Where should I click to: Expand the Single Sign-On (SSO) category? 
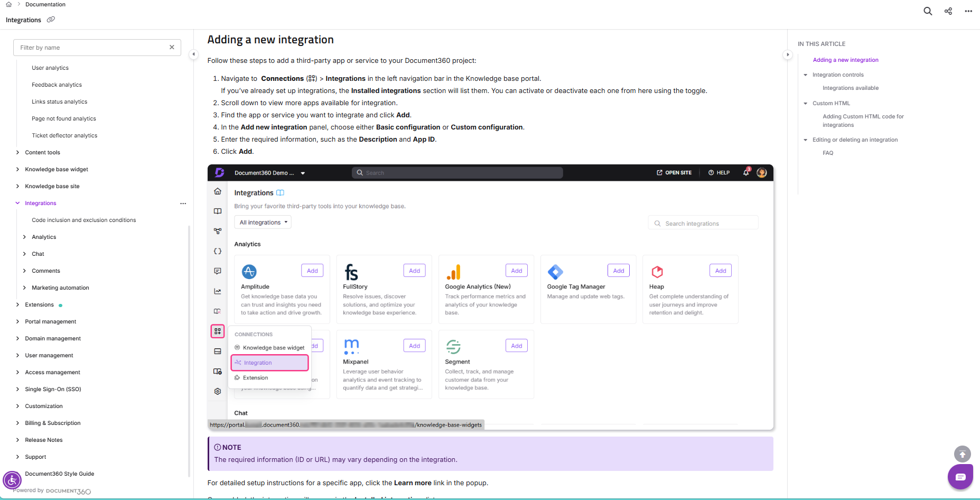(18, 389)
